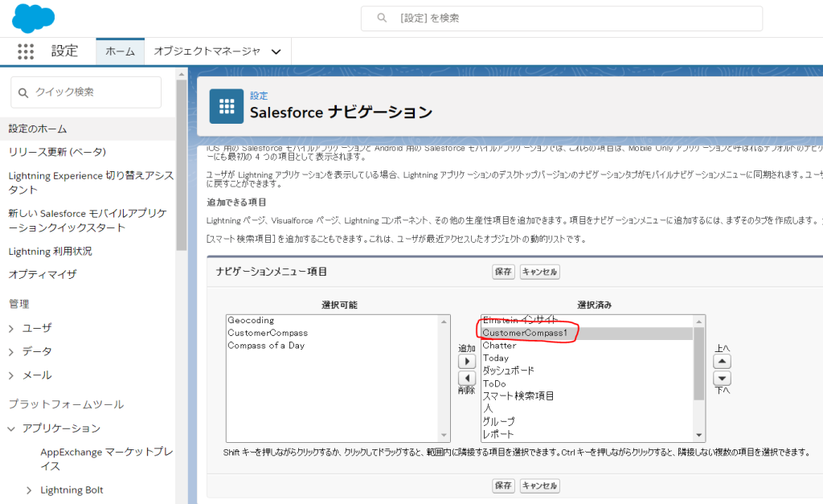823x504 pixels.
Task: Click the left sidebar scrollbar thumb
Action: (x=181, y=166)
